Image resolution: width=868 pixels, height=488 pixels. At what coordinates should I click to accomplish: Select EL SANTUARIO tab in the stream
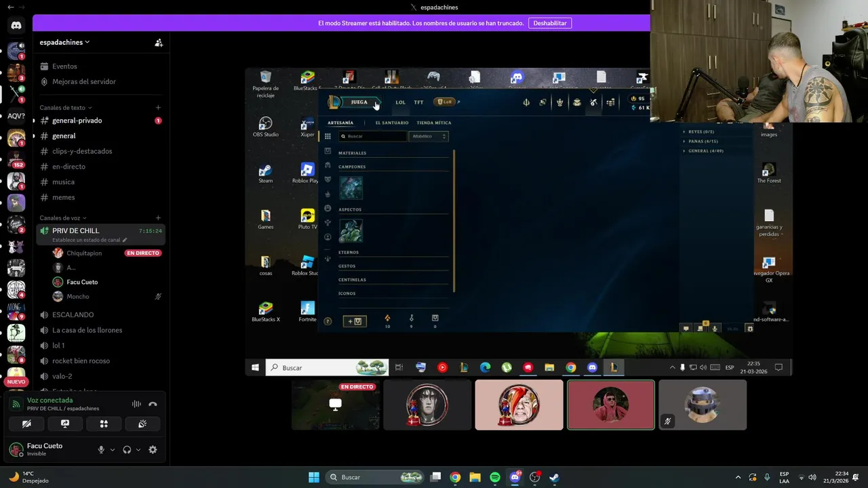click(392, 123)
